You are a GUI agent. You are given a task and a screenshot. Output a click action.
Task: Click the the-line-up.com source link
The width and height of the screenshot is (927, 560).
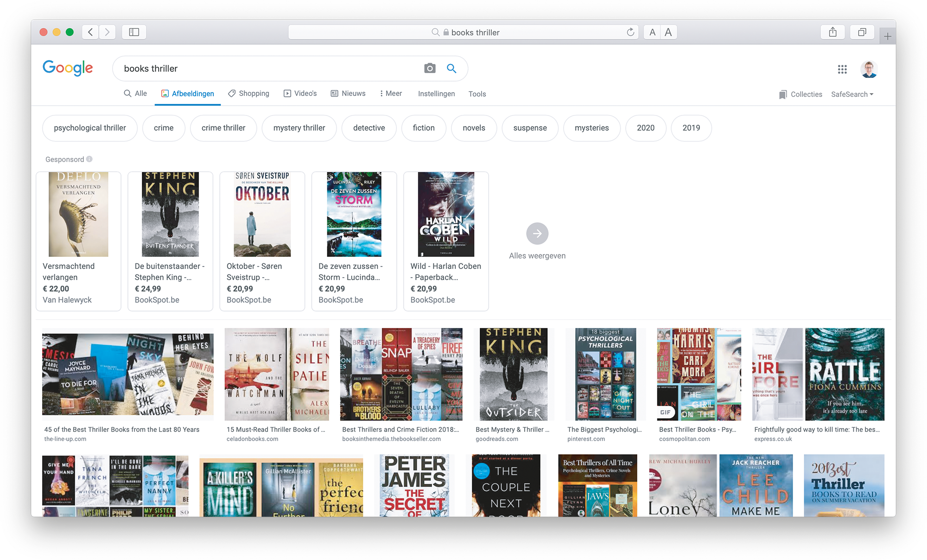point(65,439)
